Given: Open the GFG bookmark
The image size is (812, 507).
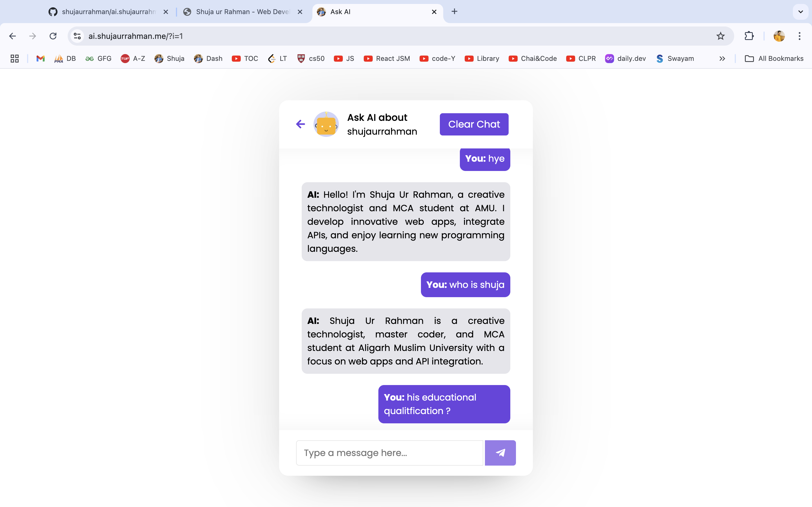Looking at the screenshot, I should tap(98, 58).
